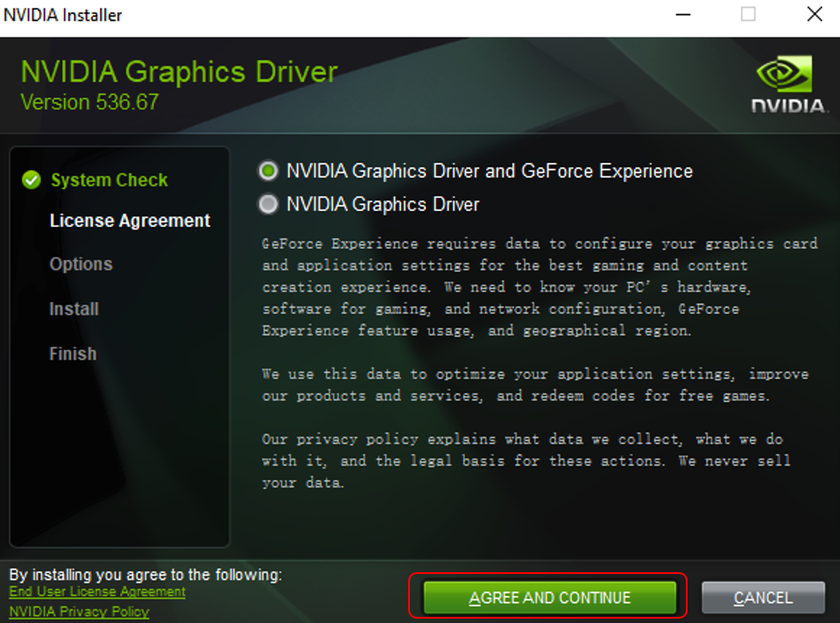The image size is (840, 623).
Task: Click the 'Version 536.67' text
Action: [89, 103]
